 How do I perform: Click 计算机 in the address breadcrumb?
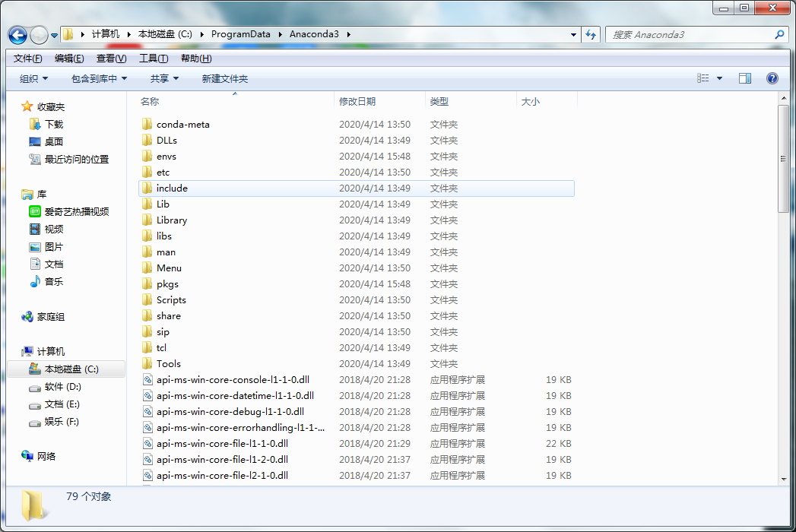click(x=106, y=34)
